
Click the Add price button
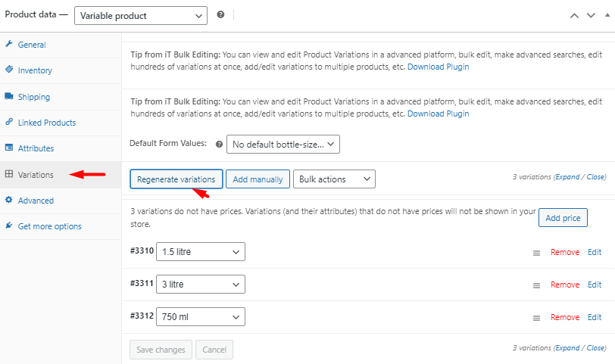563,218
